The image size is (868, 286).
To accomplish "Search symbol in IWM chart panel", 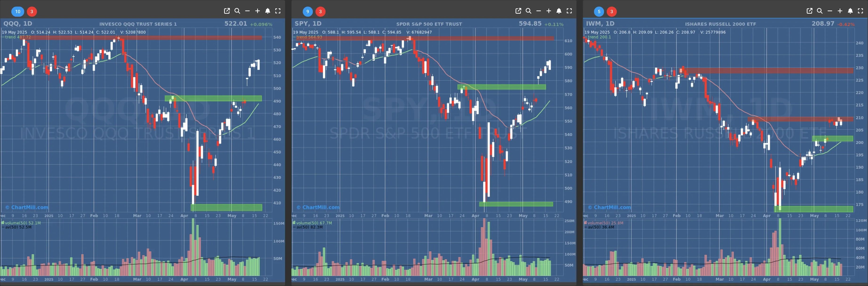I will 820,11.
